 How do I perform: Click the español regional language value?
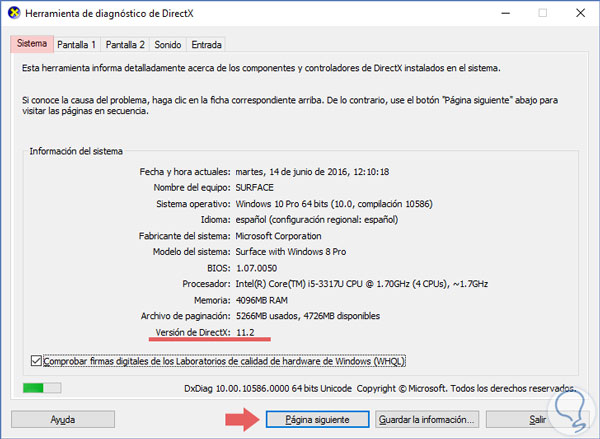[x=317, y=220]
